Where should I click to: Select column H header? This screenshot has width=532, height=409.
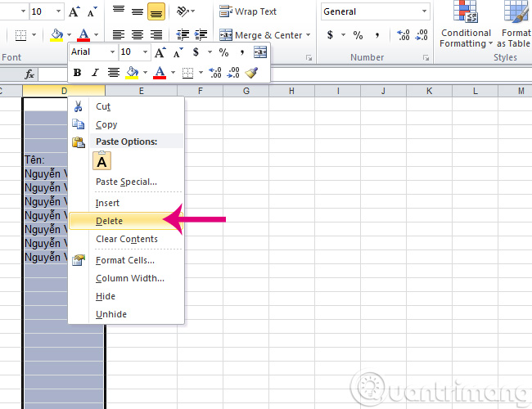click(x=291, y=91)
